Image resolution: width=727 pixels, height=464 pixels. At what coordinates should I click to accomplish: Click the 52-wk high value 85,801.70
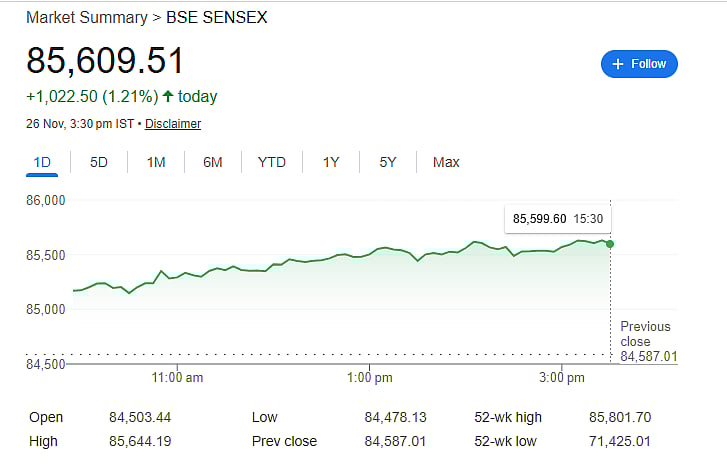click(x=619, y=417)
